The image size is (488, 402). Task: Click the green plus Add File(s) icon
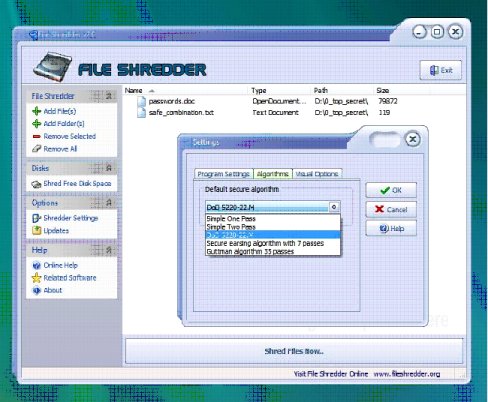pos(36,111)
